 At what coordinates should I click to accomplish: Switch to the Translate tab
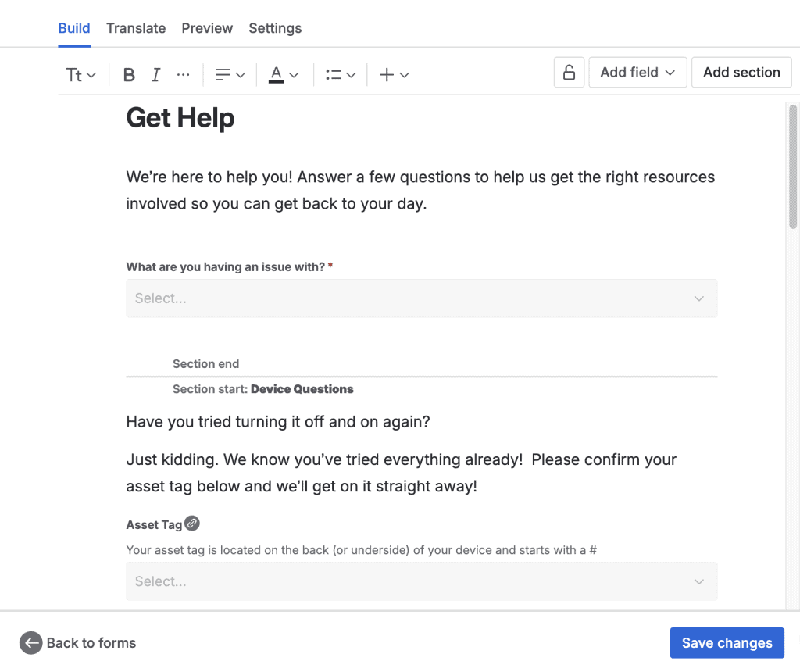pos(136,28)
